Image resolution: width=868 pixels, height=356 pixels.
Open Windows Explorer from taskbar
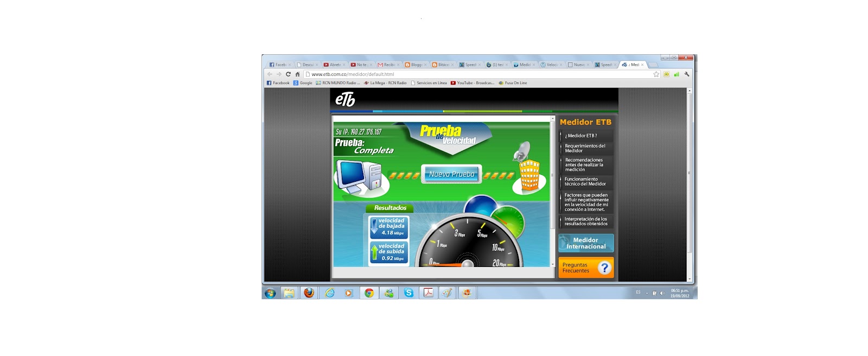click(x=289, y=293)
